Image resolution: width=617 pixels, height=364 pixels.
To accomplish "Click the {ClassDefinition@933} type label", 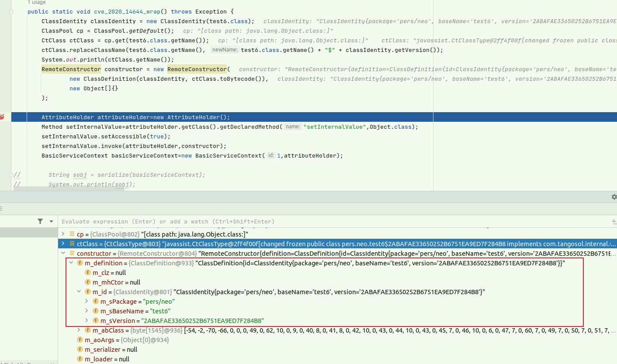I will pyautogui.click(x=161, y=263).
